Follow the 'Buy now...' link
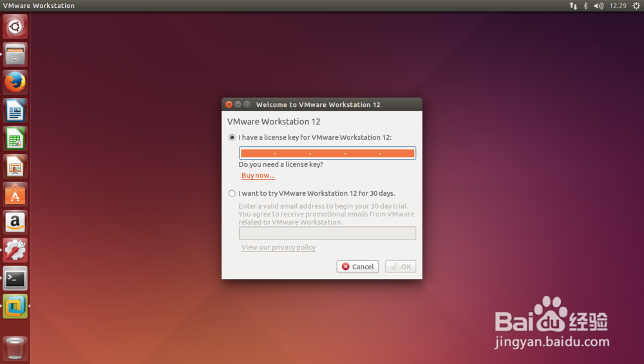This screenshot has height=364, width=644. 258,175
